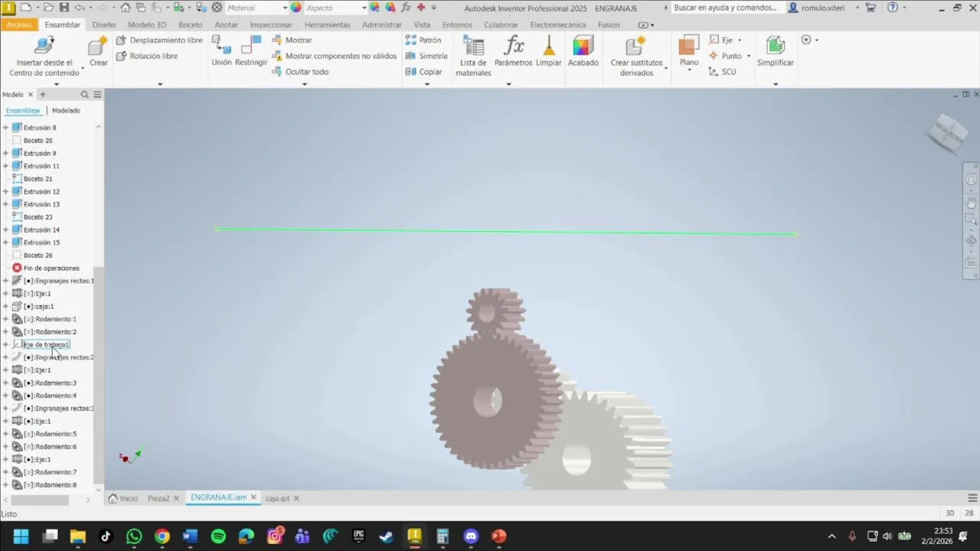Open the Parámetros fx dialog
Screen dimensions: 980x551
click(x=513, y=52)
